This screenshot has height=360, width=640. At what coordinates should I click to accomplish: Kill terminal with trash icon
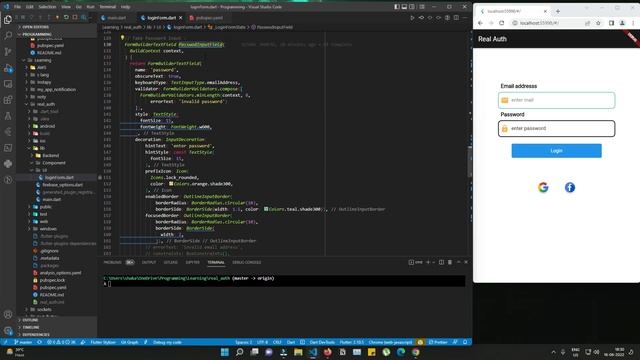tap(450, 262)
